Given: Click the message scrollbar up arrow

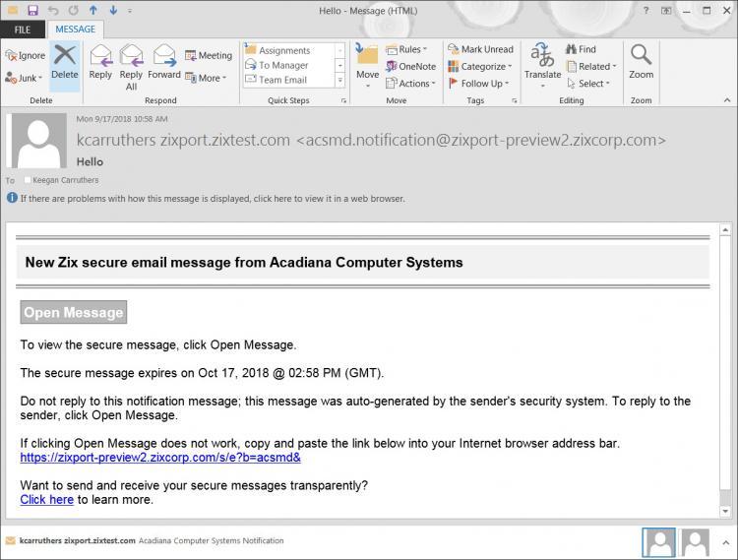Looking at the screenshot, I should click(725, 229).
